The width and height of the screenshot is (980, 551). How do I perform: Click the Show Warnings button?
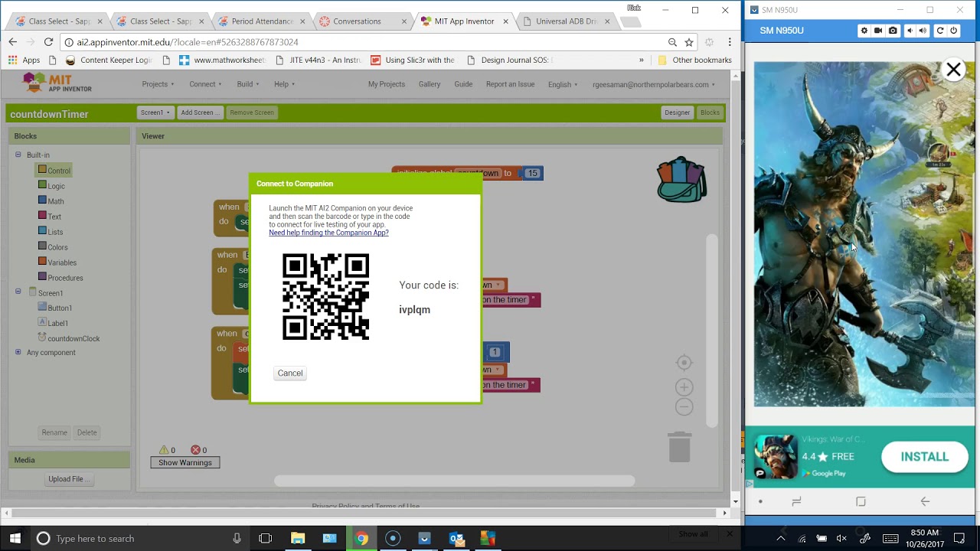[185, 462]
